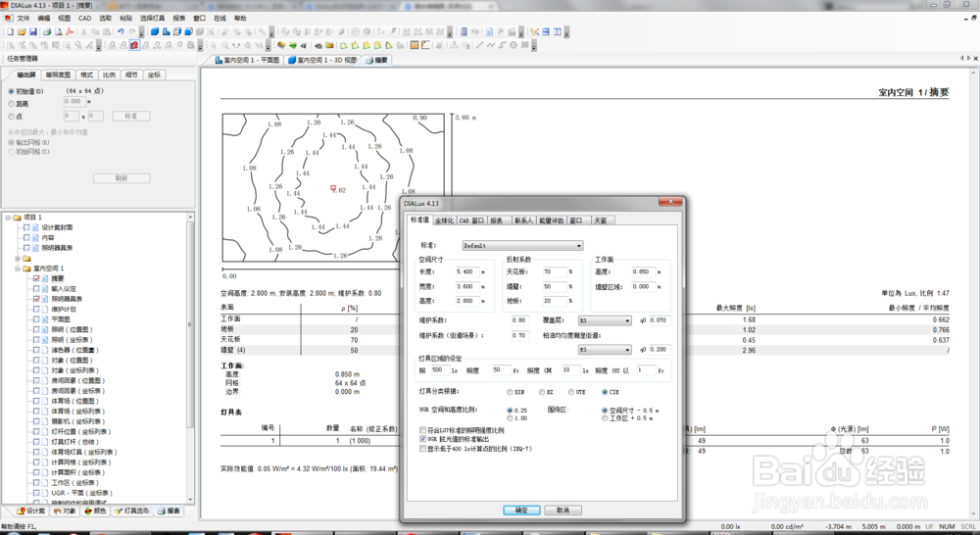Screen dimensions: 980x535
Task: Select the 距离 radio button
Action: 11,103
